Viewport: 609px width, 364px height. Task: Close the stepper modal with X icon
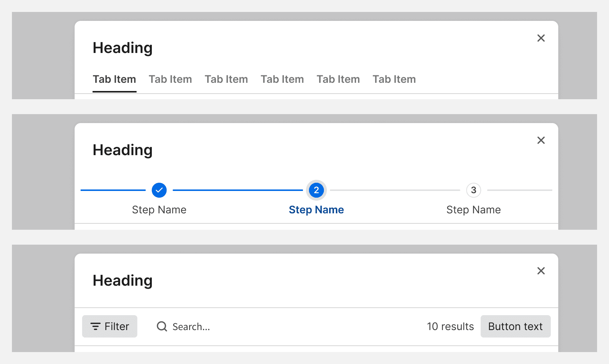pos(541,140)
